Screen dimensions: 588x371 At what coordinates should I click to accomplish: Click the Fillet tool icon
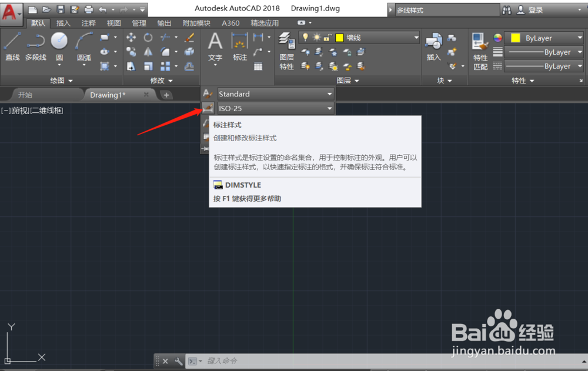click(x=165, y=52)
